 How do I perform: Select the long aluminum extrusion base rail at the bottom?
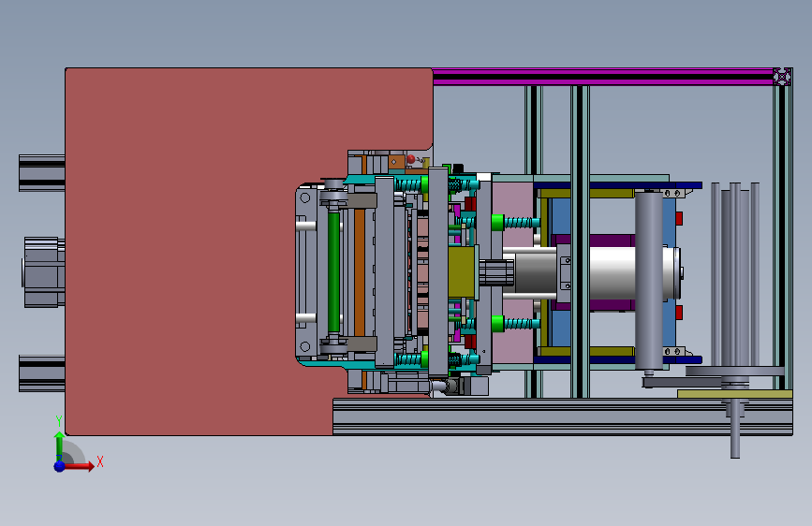562,416
